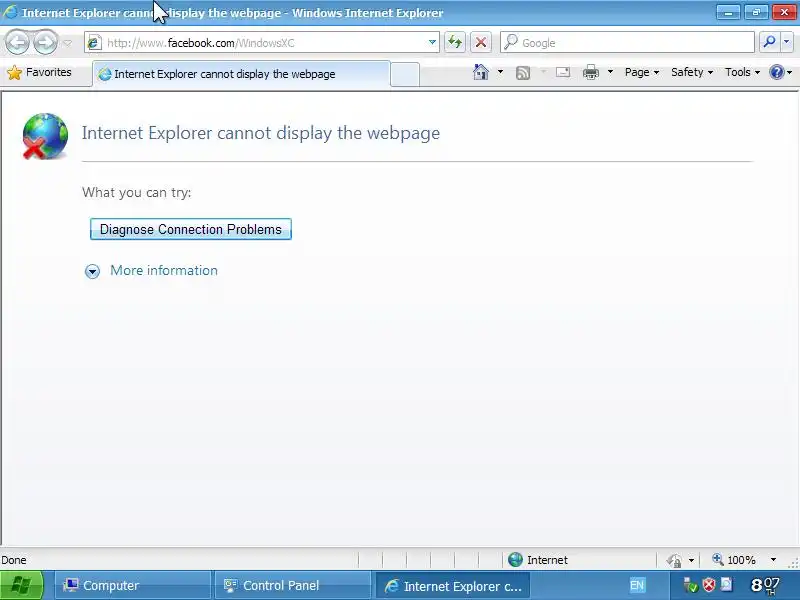The image size is (800, 600).
Task: Click the taskbar clock
Action: pyautogui.click(x=766, y=585)
